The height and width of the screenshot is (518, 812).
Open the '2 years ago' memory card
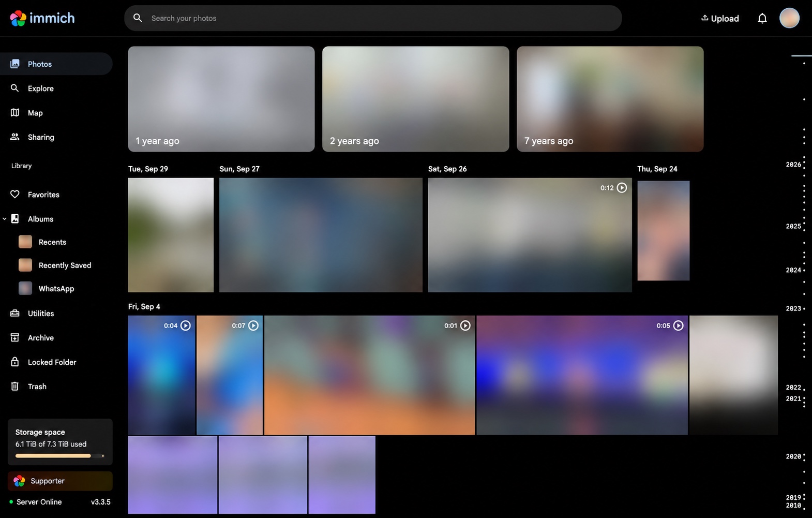click(416, 99)
